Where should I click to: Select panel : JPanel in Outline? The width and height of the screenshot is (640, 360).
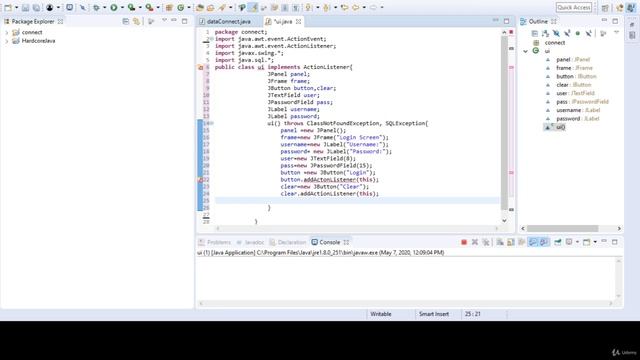573,60
